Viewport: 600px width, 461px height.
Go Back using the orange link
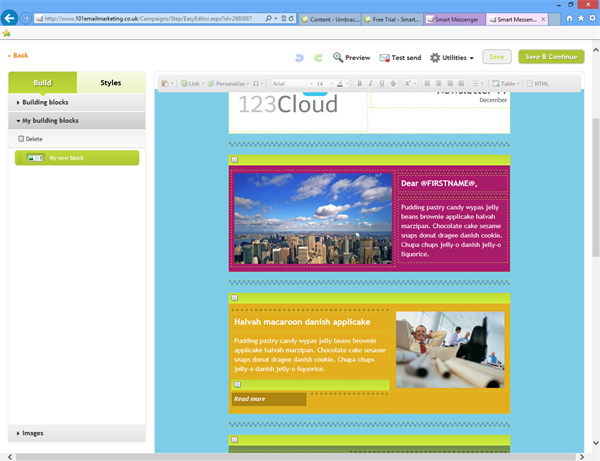18,55
